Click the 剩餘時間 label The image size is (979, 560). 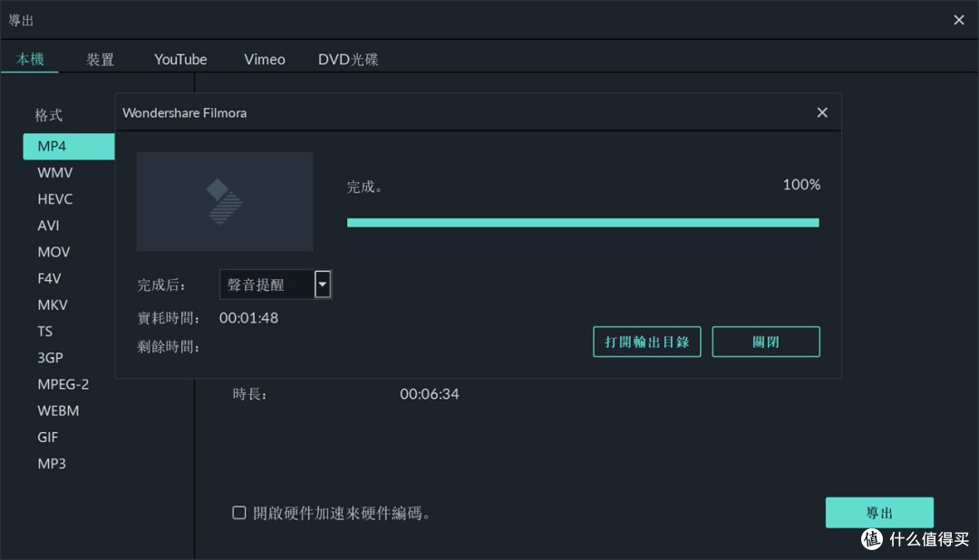[x=168, y=346]
